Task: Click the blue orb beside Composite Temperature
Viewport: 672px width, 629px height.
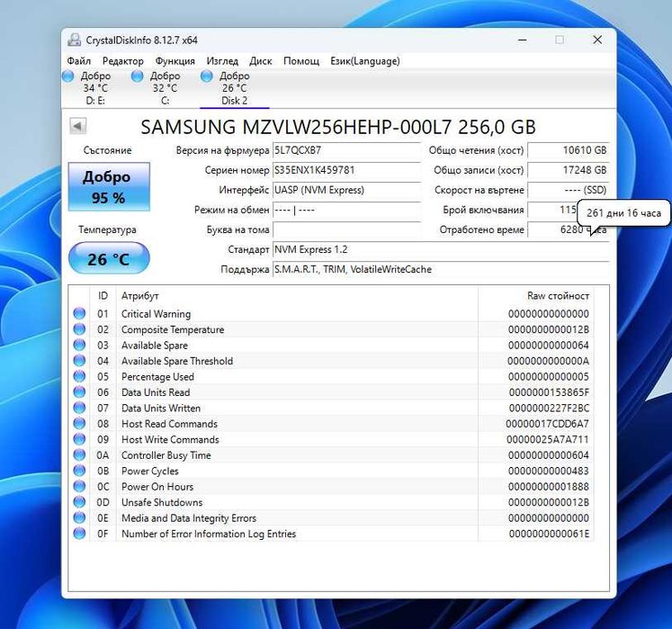Action: pos(79,329)
